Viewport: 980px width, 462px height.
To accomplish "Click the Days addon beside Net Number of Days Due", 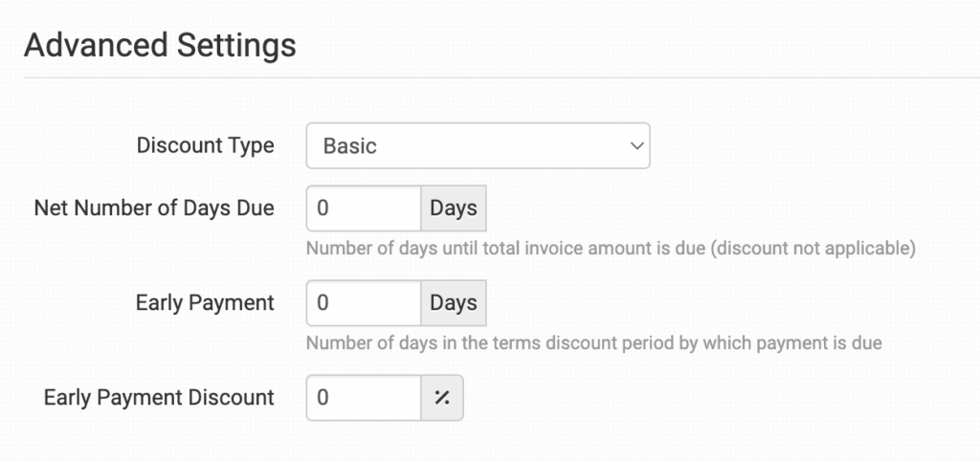I will (x=454, y=209).
